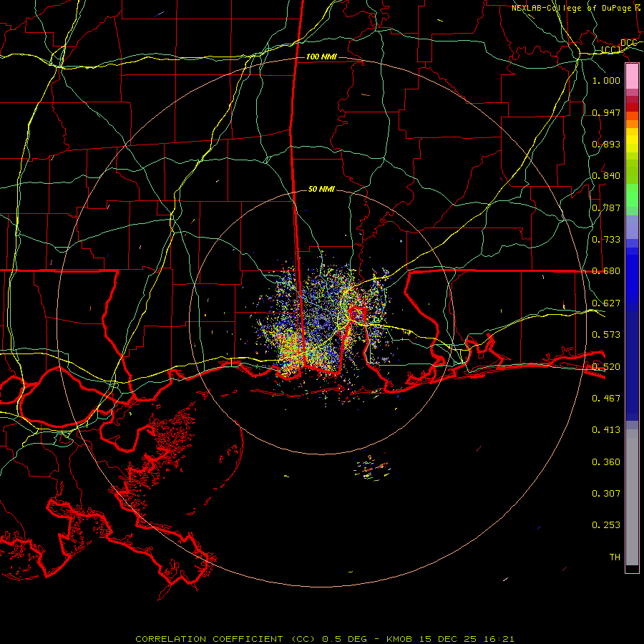Click the NEXLAB-College of DuPage credit text

571,8
